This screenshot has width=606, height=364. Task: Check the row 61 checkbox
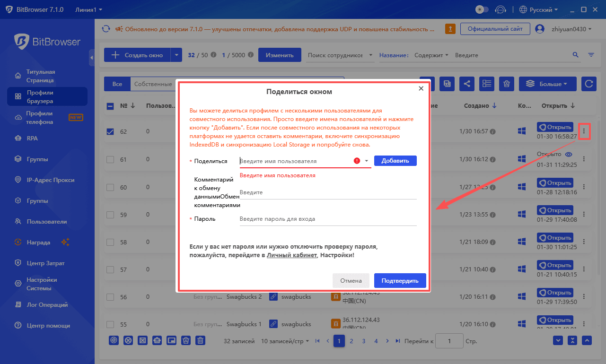tap(110, 160)
